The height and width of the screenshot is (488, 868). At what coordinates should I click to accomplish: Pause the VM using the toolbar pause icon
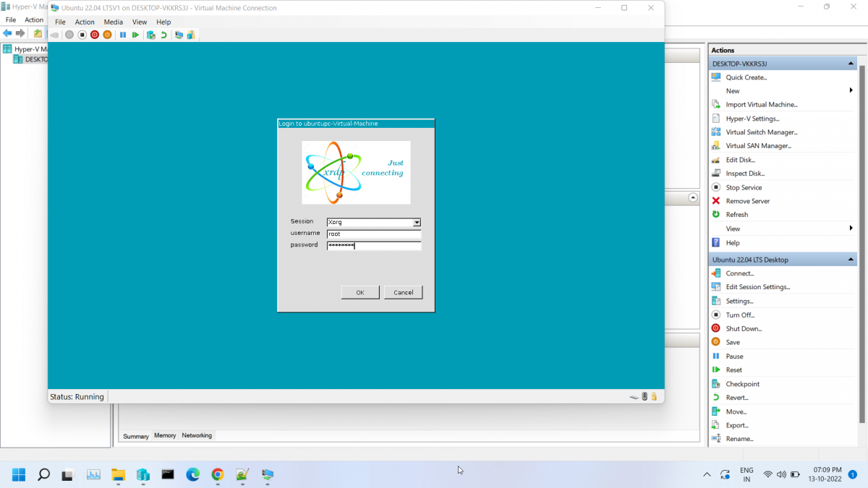point(122,35)
